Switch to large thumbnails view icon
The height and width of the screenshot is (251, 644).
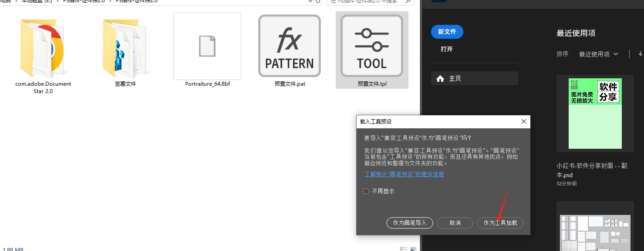point(413,248)
